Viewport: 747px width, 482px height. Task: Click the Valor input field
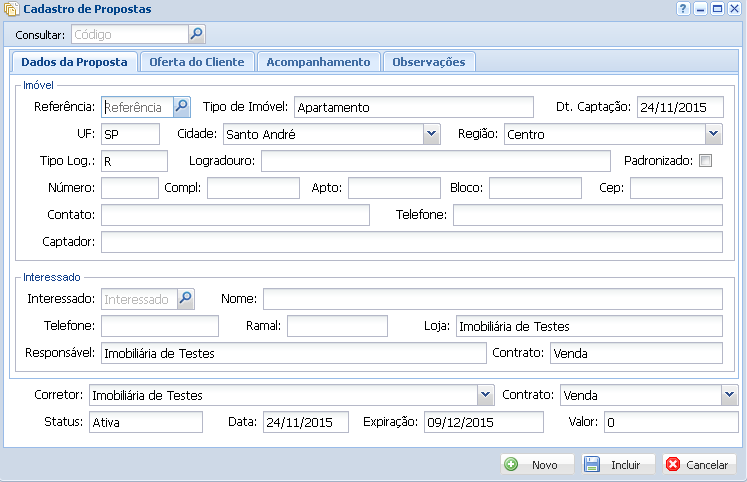pyautogui.click(x=670, y=422)
